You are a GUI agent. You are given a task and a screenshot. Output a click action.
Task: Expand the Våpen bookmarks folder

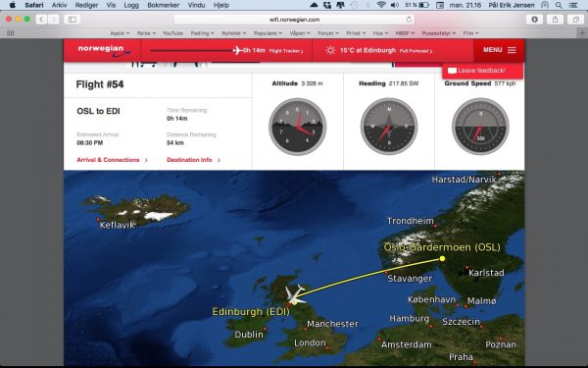click(x=300, y=33)
